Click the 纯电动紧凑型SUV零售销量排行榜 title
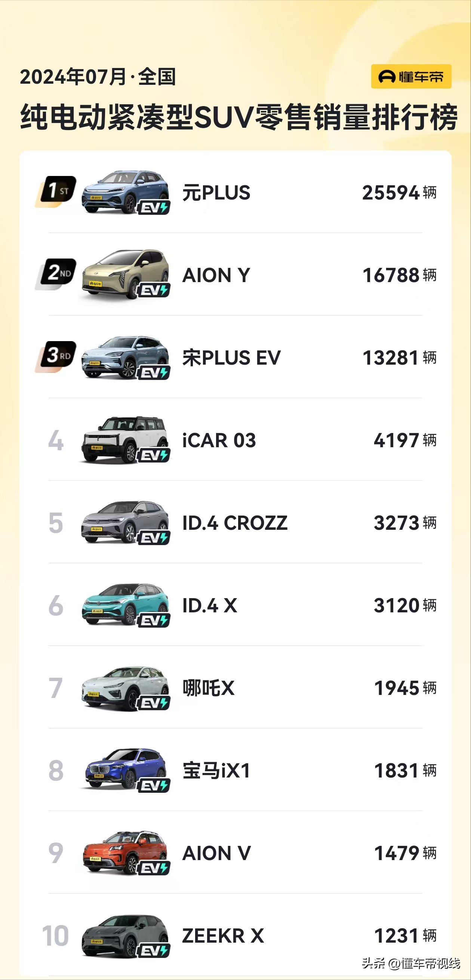 [x=239, y=117]
